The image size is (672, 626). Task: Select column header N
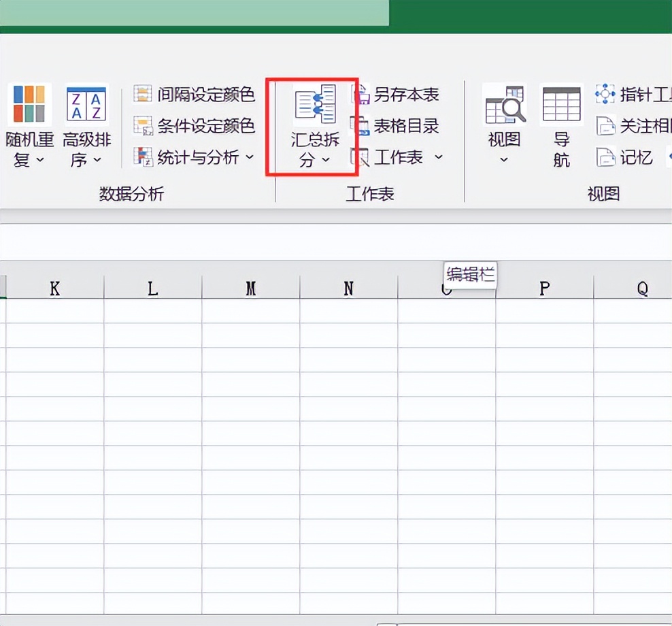click(348, 289)
